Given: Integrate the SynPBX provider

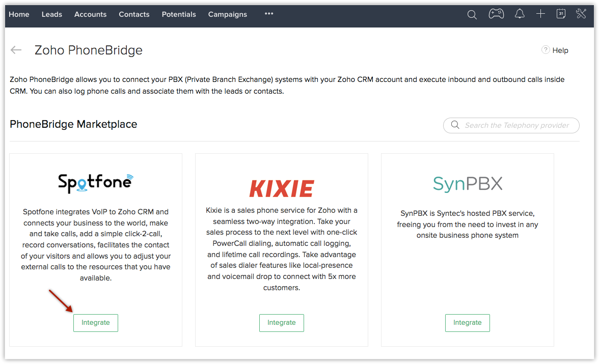Looking at the screenshot, I should (x=467, y=323).
